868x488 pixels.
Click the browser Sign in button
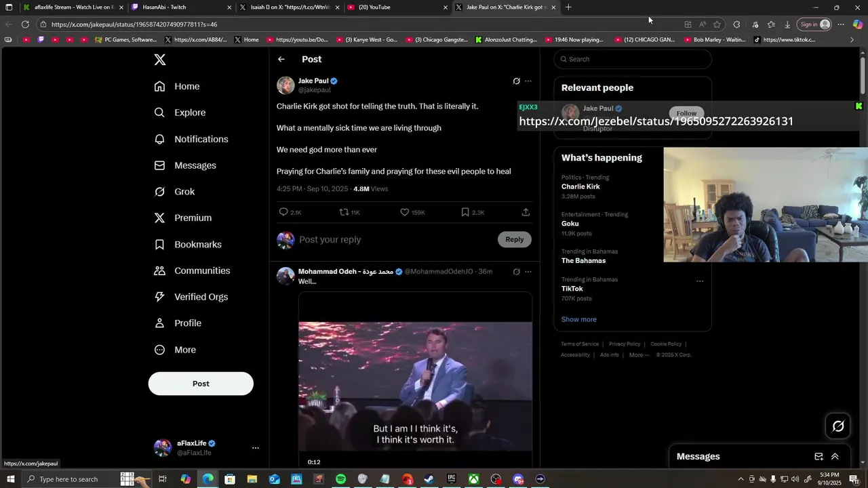click(x=814, y=24)
